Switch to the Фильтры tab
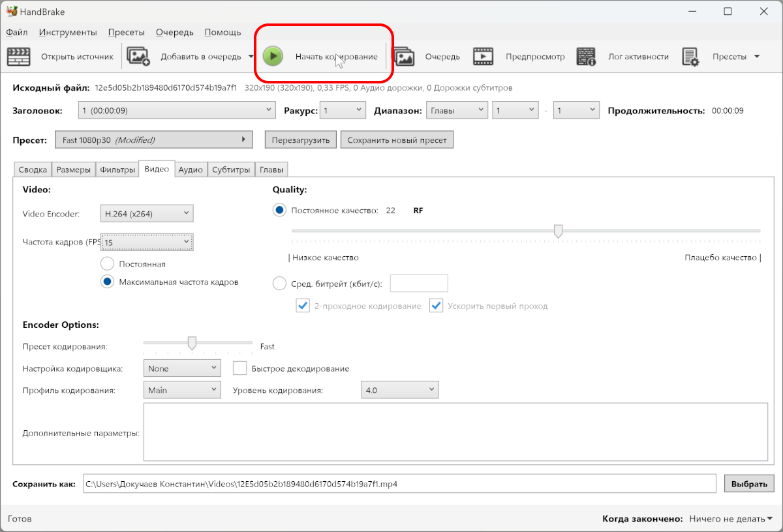Screen dimensions: 783x532 point(117,170)
